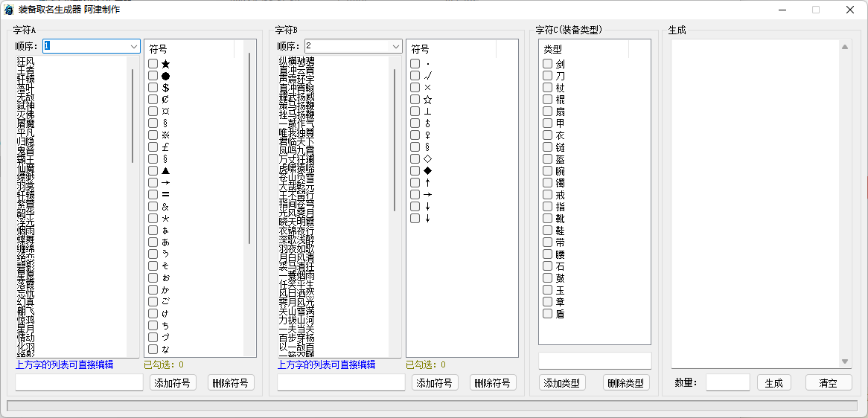
Task: Select the 衣 type checkbox
Action: pyautogui.click(x=547, y=135)
